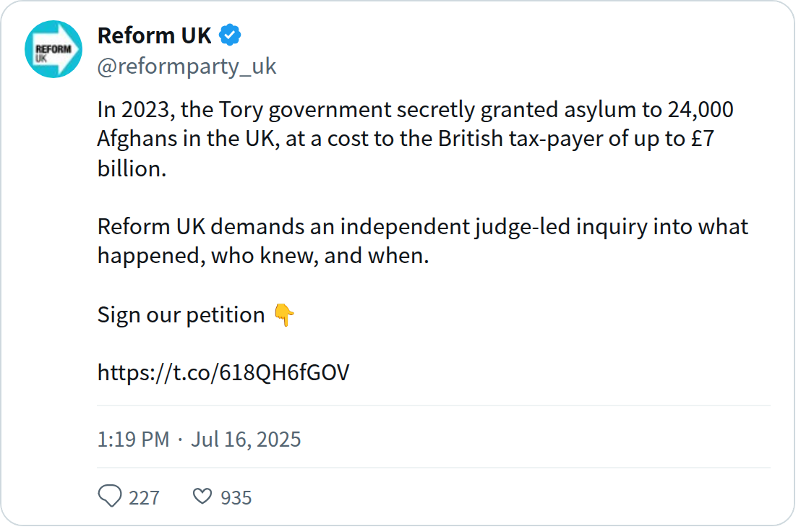Open the @reformparty_uk handle

pos(187,66)
